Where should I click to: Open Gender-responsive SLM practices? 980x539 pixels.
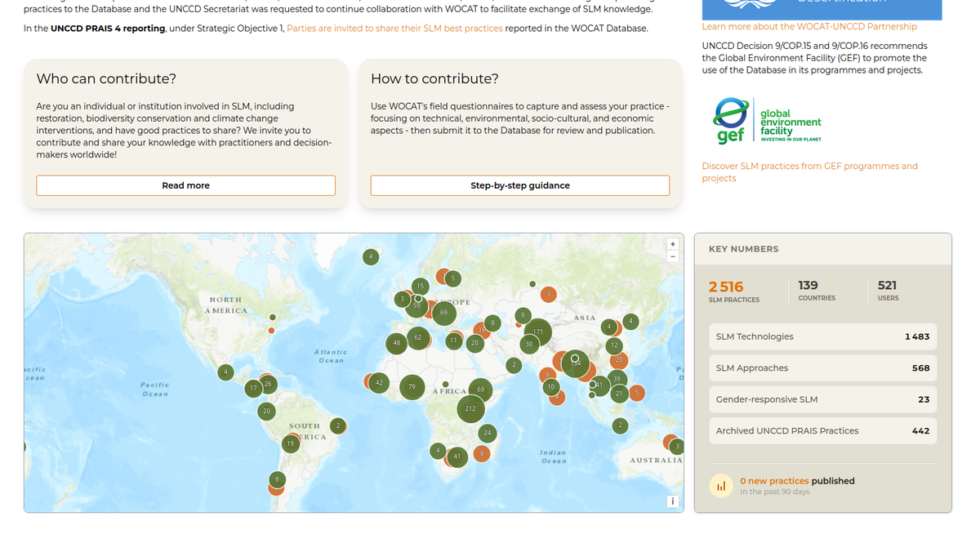pyautogui.click(x=822, y=399)
